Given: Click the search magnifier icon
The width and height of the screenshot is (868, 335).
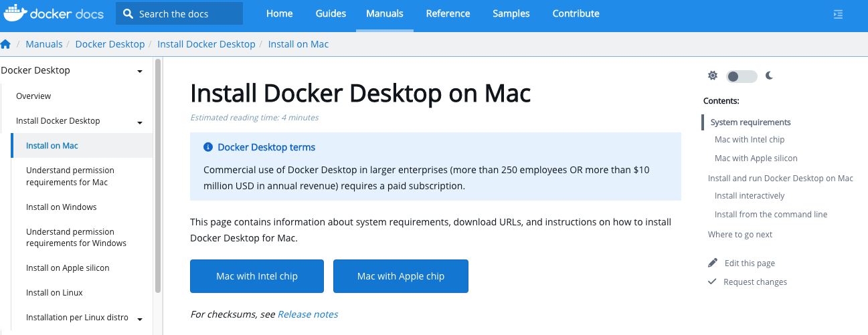Looking at the screenshot, I should [x=128, y=13].
